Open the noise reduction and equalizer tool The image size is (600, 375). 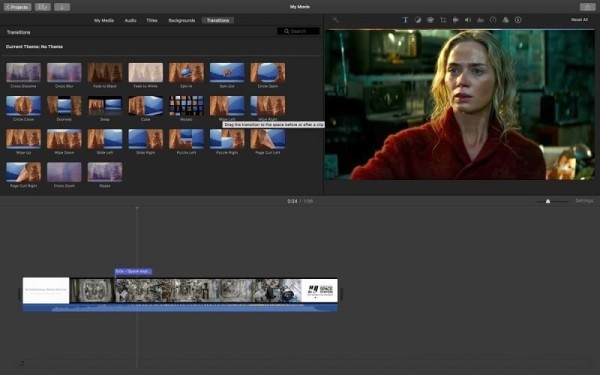(480, 20)
